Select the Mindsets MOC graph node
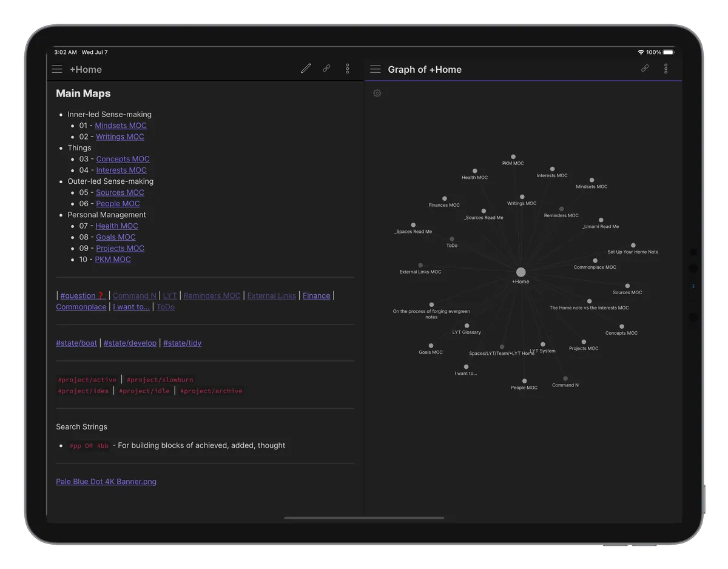Image resolution: width=728 pixels, height=569 pixels. [591, 180]
